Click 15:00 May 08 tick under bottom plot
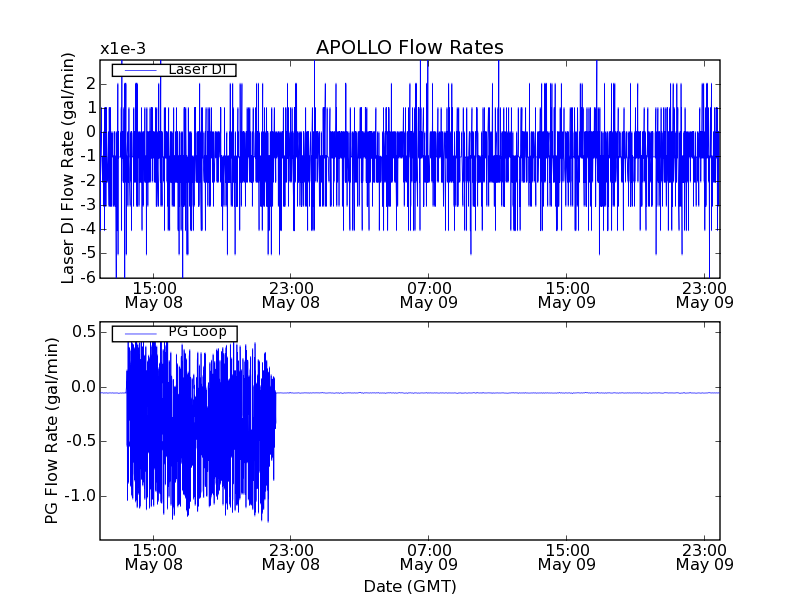800x600 pixels. tap(152, 556)
